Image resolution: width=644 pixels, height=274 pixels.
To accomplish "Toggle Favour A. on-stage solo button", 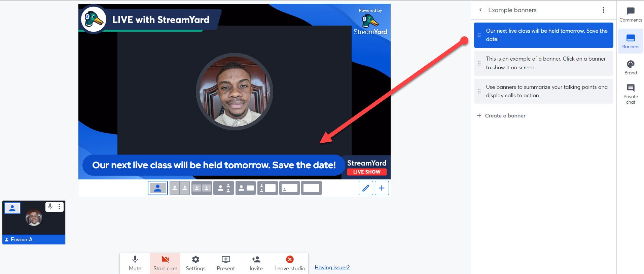I will (x=12, y=208).
